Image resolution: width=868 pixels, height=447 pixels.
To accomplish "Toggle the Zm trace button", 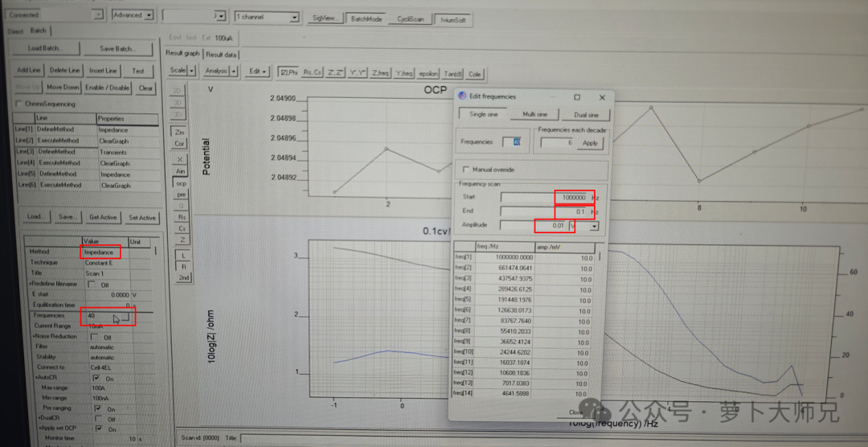I will coord(178,133).
